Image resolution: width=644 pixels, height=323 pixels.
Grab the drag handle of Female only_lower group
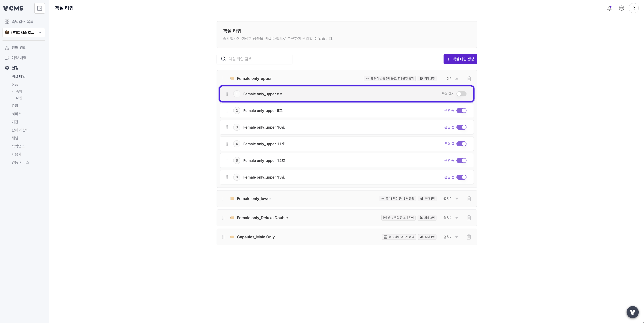pyautogui.click(x=223, y=199)
